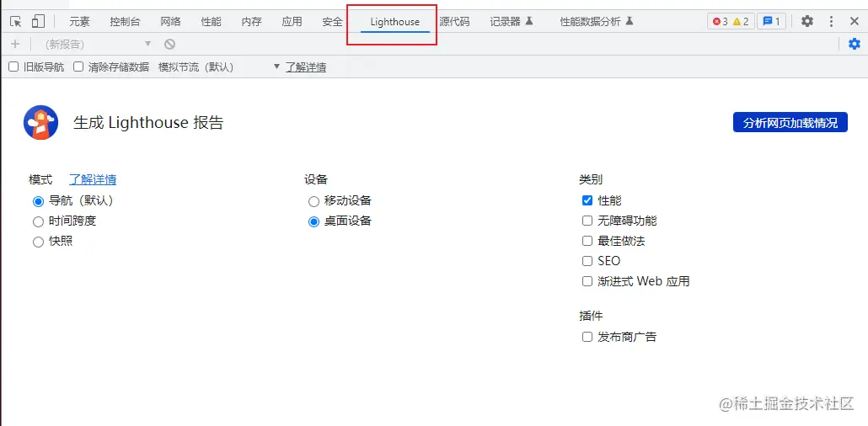Open the three-dot DevTools customize menu
This screenshot has height=426, width=868.
click(831, 22)
